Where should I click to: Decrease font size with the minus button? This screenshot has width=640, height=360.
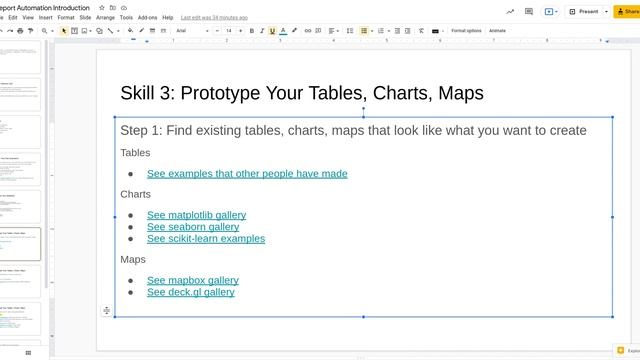tap(217, 31)
